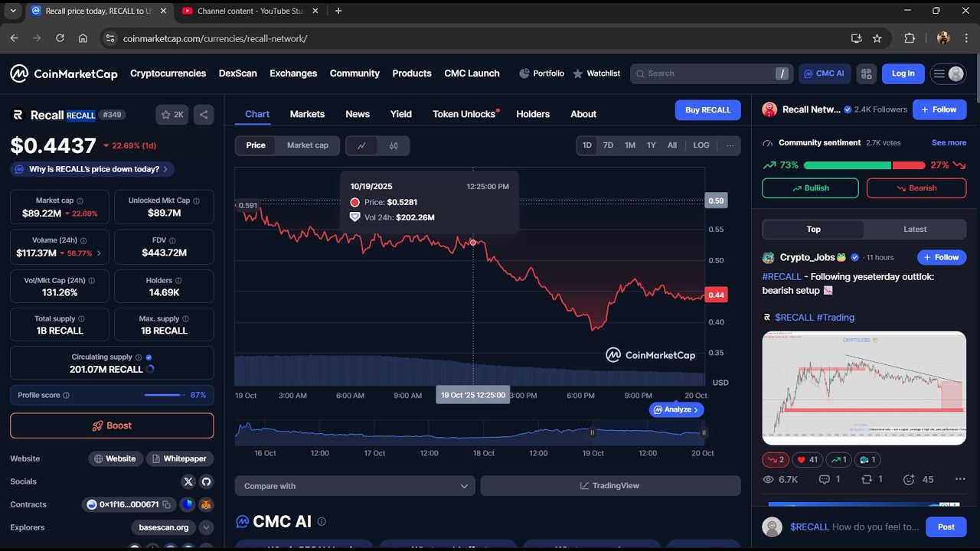This screenshot has width=980, height=551.
Task: Vote Bearish on community sentiment
Action: click(x=916, y=188)
